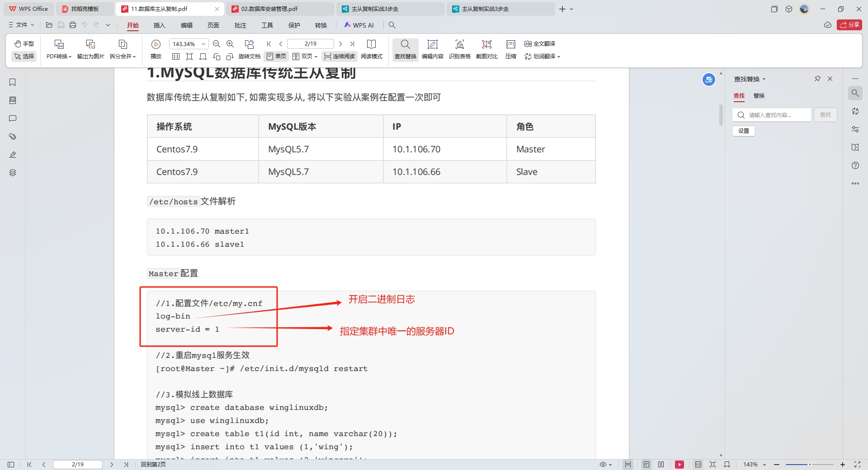Enter 阅读模式 reading mode

tap(372, 49)
